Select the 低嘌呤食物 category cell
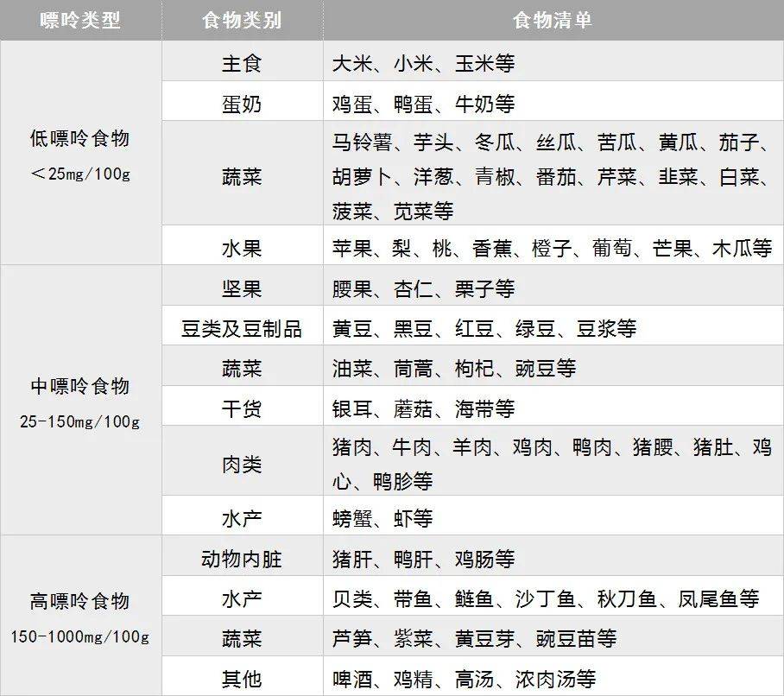Image resolution: width=784 pixels, height=696 pixels. click(80, 154)
